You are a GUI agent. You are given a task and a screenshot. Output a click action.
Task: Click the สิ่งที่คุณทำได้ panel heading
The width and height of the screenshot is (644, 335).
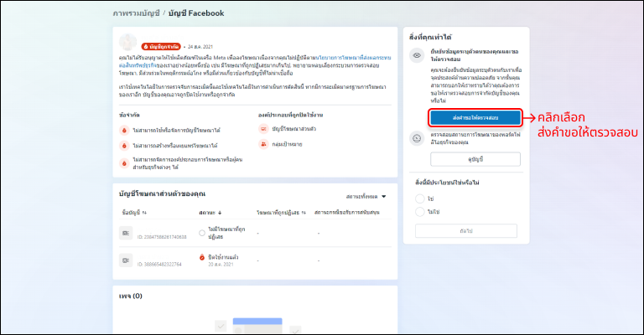[x=430, y=38]
